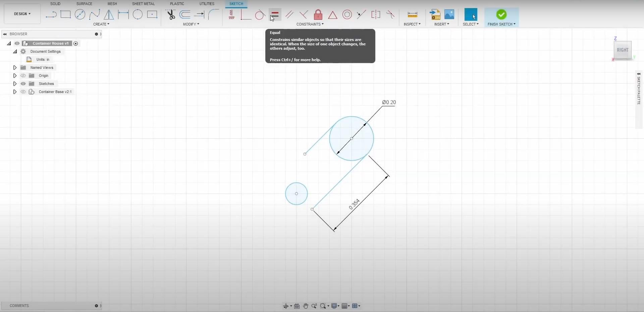Apply the Tangent constraint
Image resolution: width=644 pixels, height=312 pixels.
(x=260, y=14)
